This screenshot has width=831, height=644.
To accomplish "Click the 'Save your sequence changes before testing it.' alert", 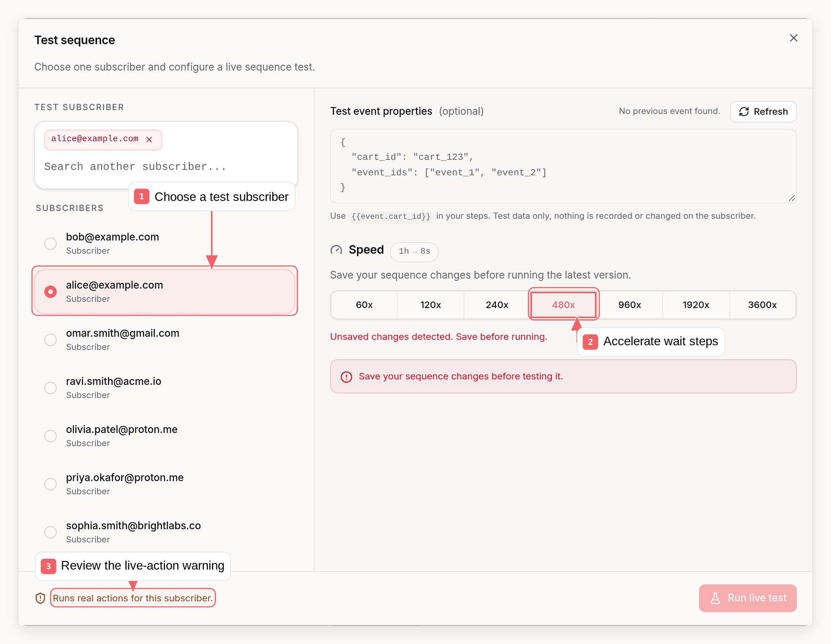I will (563, 377).
